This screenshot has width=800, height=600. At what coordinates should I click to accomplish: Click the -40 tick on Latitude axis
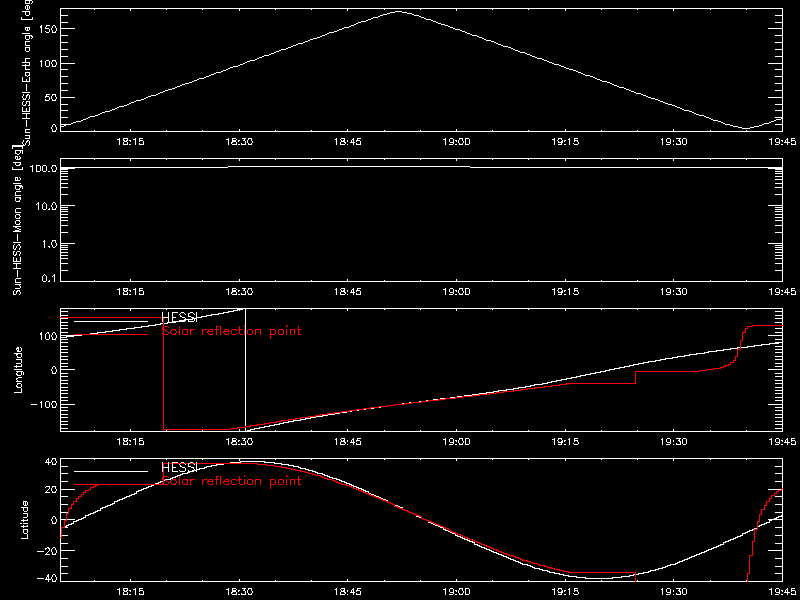[46, 578]
